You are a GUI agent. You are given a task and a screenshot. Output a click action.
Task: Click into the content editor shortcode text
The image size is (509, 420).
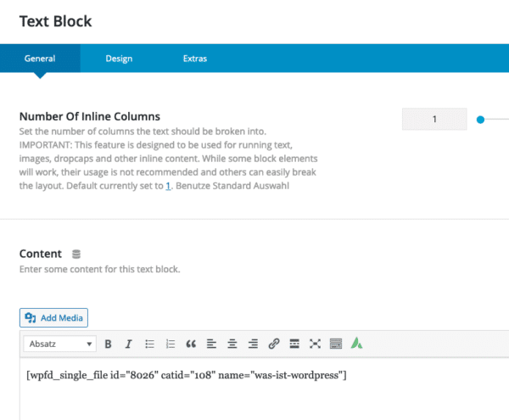187,375
